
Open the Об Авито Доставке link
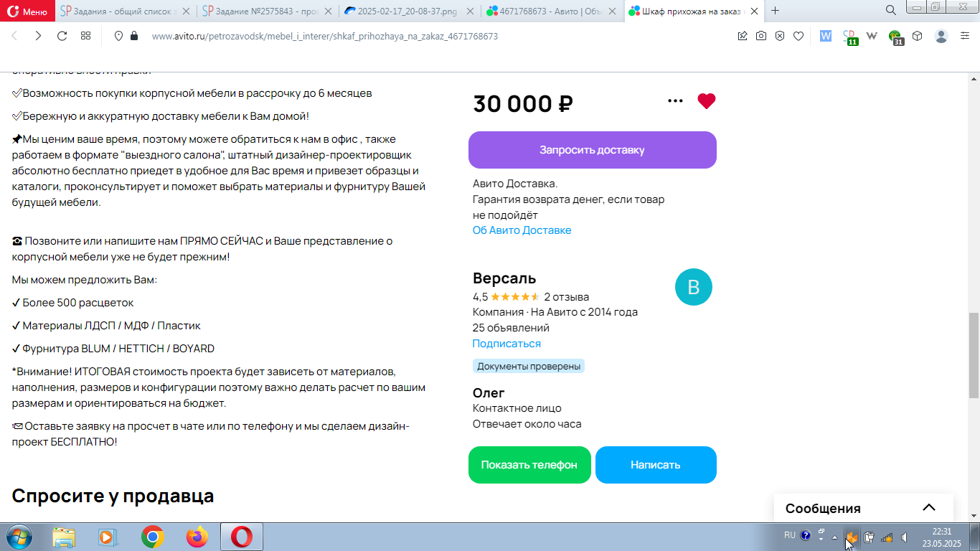click(522, 230)
